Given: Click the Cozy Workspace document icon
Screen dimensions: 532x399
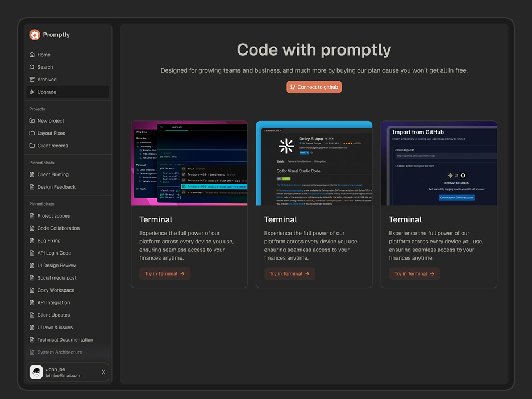Looking at the screenshot, I should [x=32, y=290].
